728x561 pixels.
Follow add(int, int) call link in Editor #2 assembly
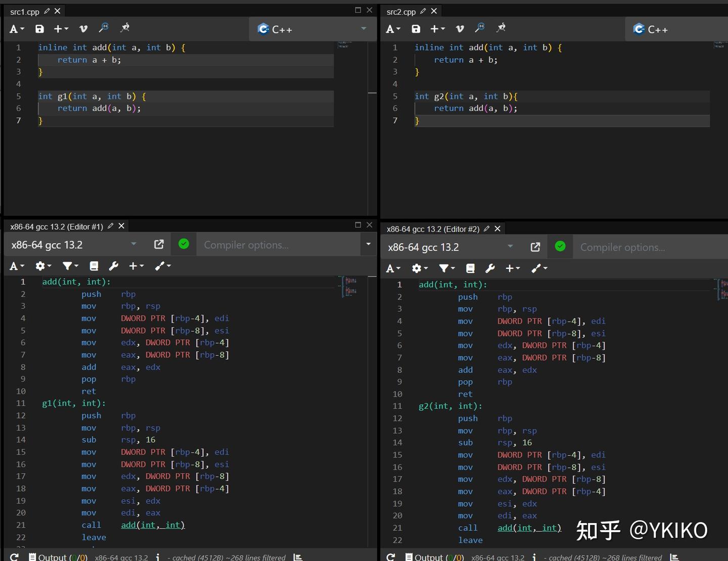click(529, 528)
